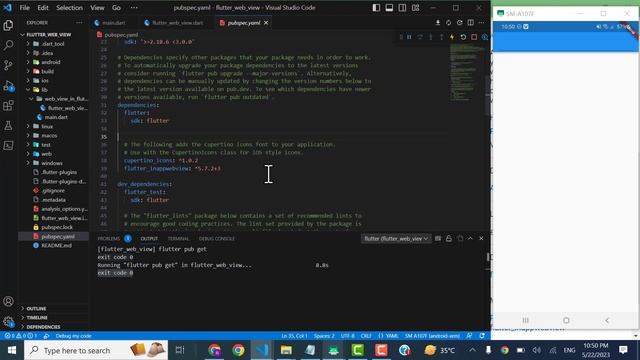Open the Search view in activity bar
Viewport: 640px width, 360px height.
point(8,45)
